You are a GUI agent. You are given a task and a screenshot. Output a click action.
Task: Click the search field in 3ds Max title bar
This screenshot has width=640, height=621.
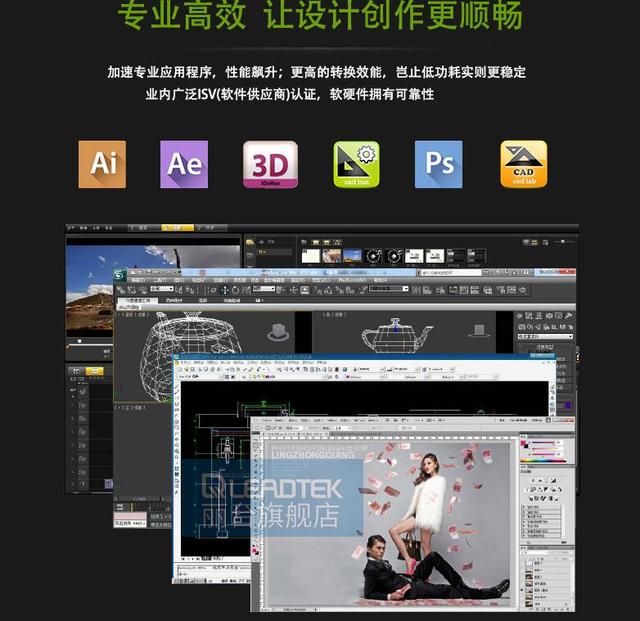pos(451,272)
